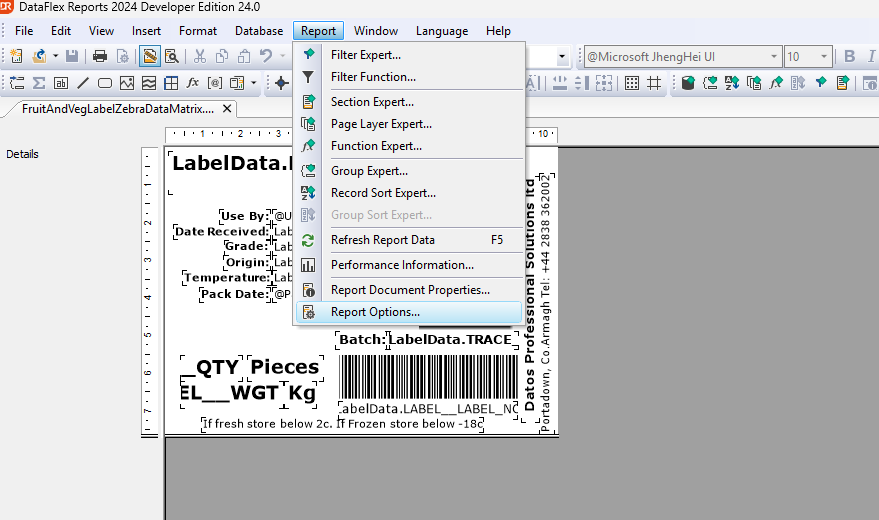Insert a summary with the Sigma icon
Viewport: 879px width, 520px height.
tap(39, 82)
